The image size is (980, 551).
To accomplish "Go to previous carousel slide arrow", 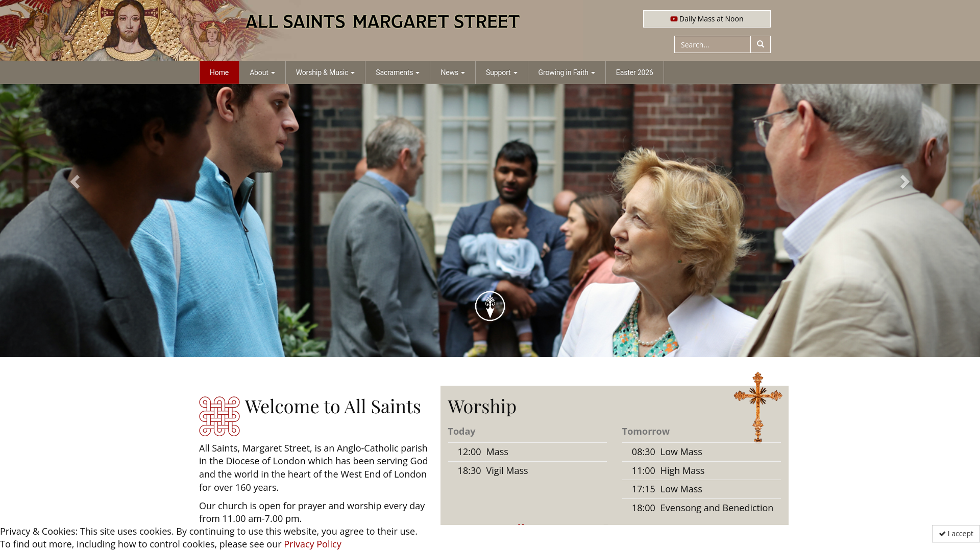I will tap(75, 182).
